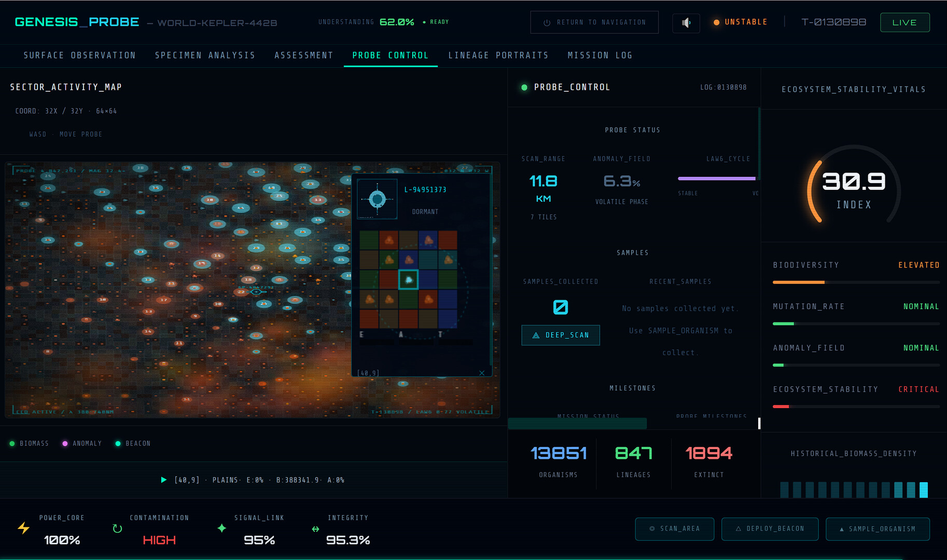
Task: Open the Lineage Portraits tab
Action: point(498,55)
